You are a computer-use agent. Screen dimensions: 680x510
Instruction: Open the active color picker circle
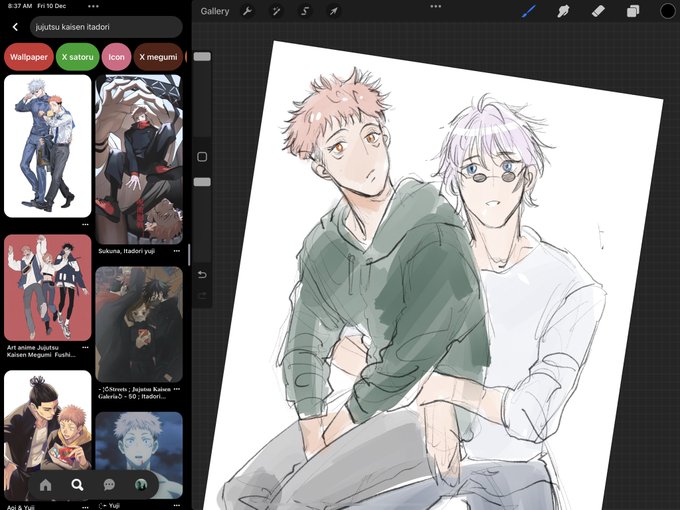667,11
